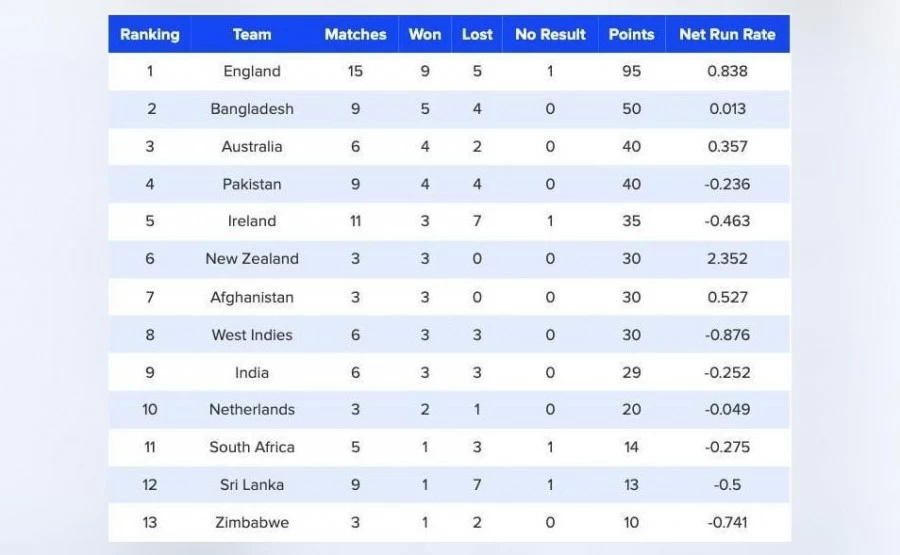Click the West Indies team name

[252, 335]
